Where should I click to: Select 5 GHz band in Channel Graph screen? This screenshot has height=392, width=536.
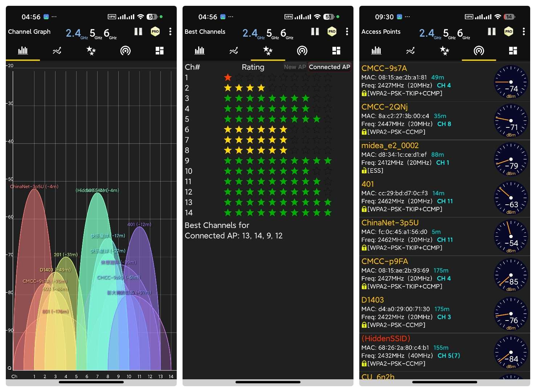[x=95, y=33]
